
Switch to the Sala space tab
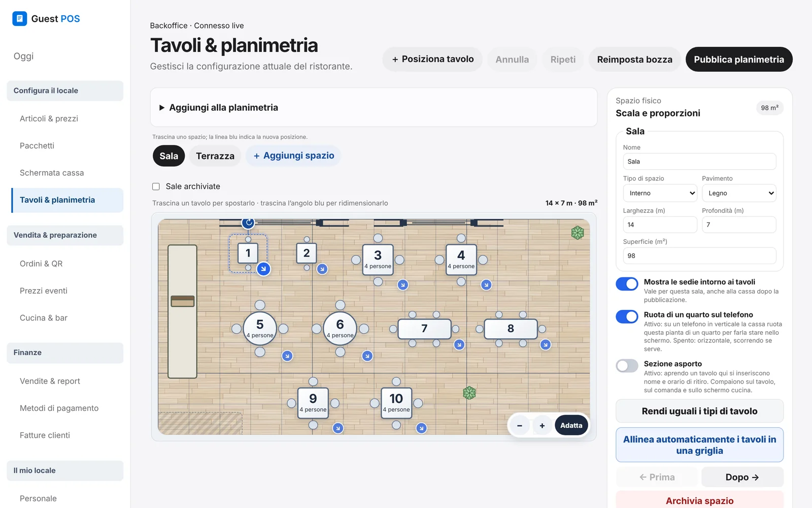tap(169, 156)
